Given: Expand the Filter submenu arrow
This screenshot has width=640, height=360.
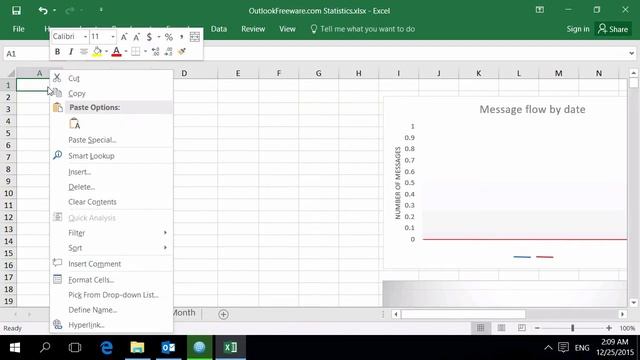Looking at the screenshot, I should [165, 233].
